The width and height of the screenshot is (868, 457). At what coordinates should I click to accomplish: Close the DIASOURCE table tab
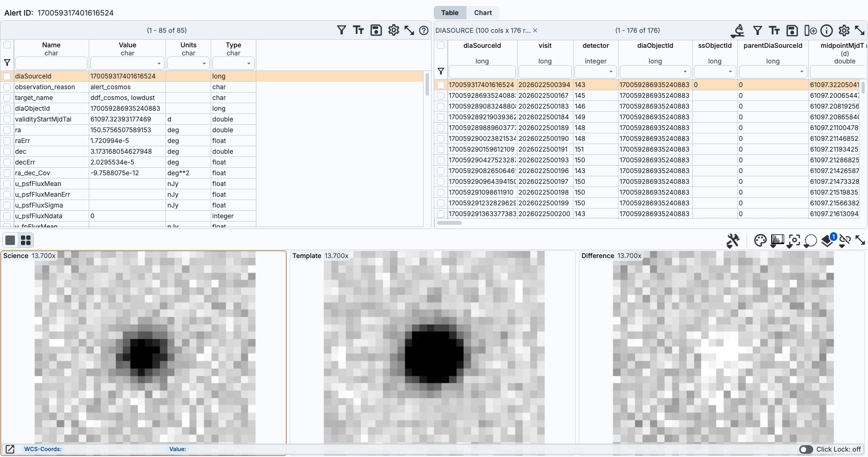point(535,30)
